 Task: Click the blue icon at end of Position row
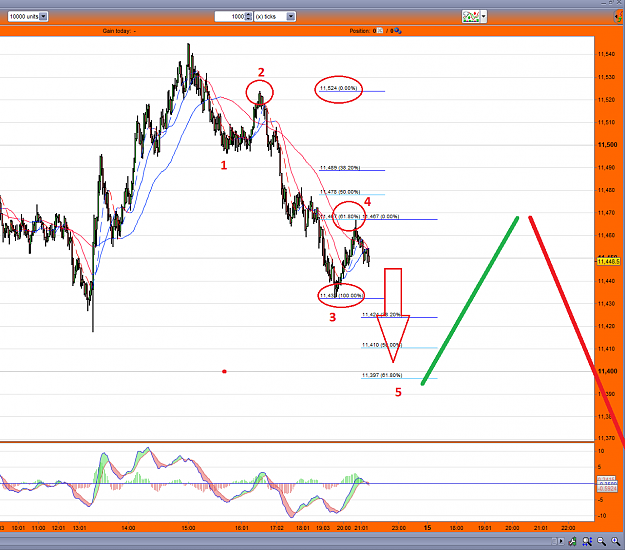tap(398, 31)
